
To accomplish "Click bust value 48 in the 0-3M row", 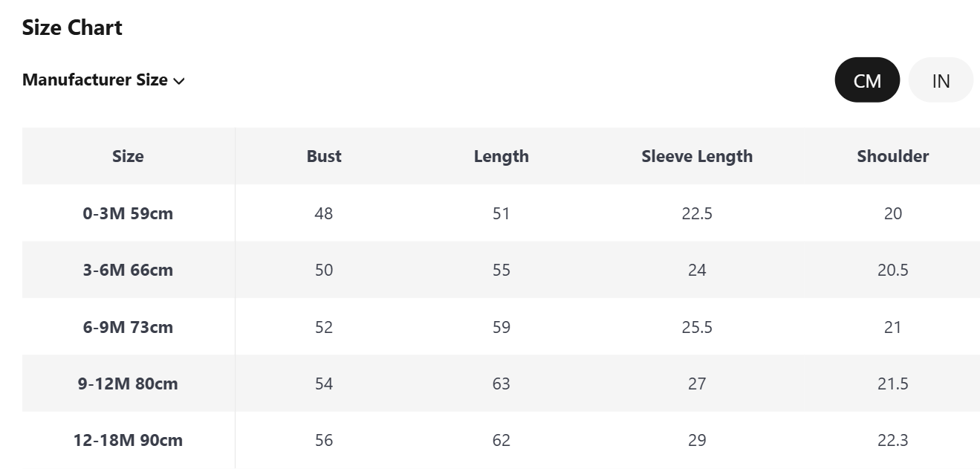I will pos(324,213).
